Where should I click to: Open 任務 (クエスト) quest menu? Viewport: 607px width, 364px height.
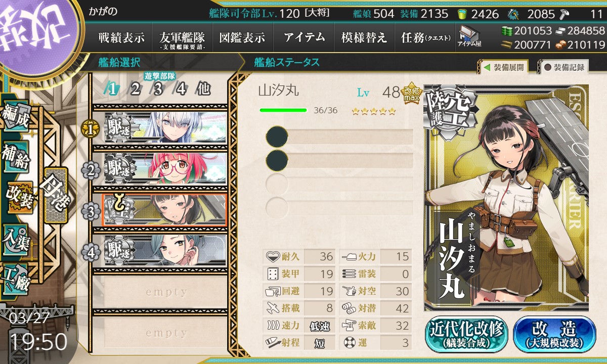click(x=424, y=38)
